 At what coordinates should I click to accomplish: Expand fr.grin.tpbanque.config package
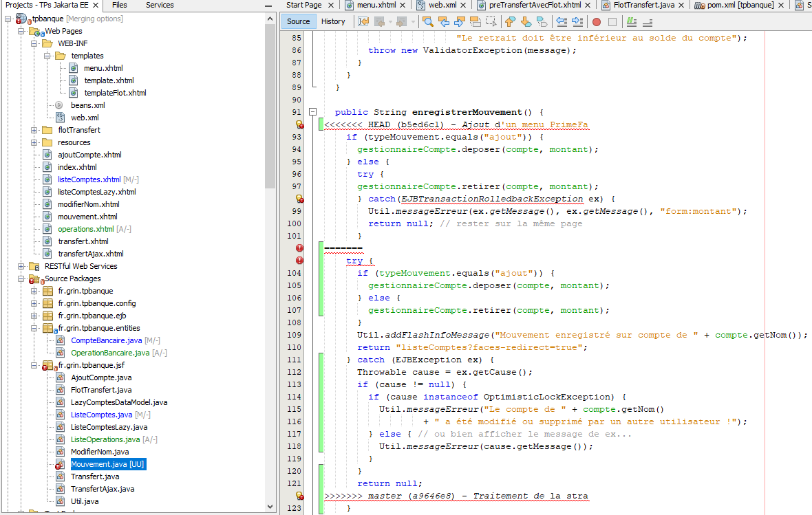tap(34, 303)
